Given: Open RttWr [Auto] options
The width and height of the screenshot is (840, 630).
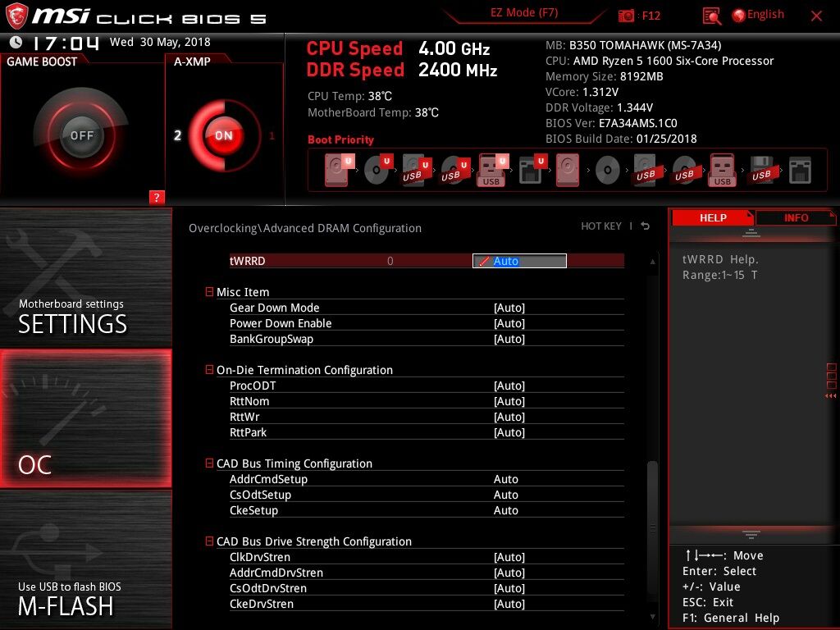Looking at the screenshot, I should [509, 417].
